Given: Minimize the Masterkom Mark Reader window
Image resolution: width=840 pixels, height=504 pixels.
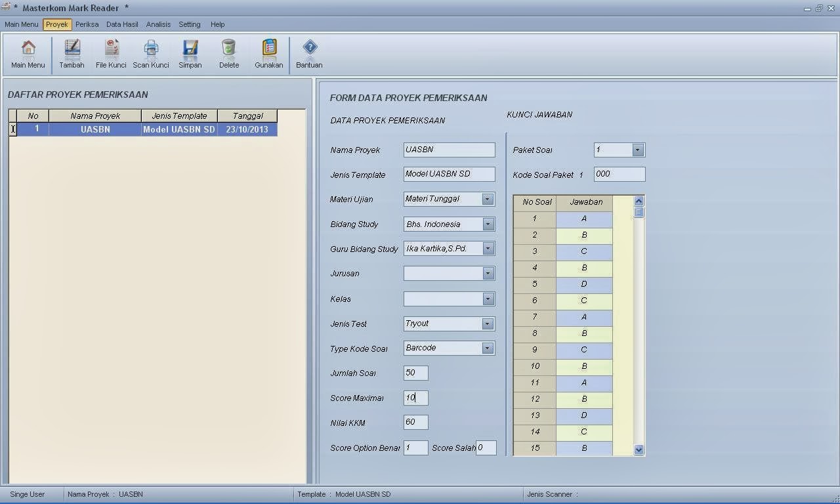Looking at the screenshot, I should [x=807, y=8].
